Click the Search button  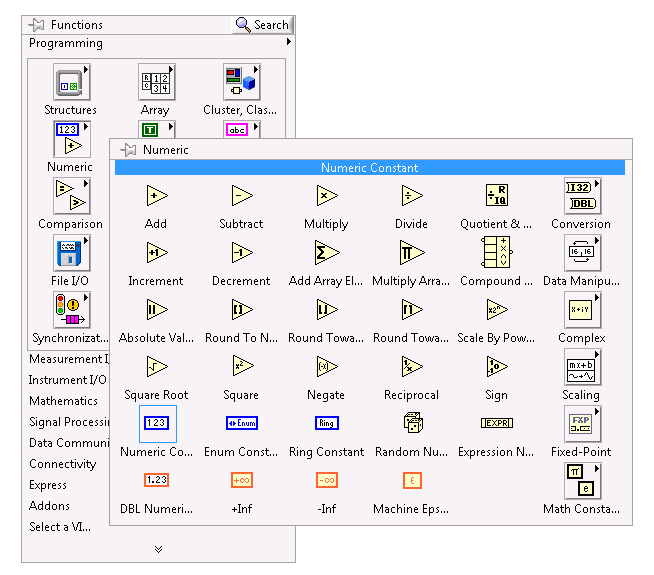click(x=262, y=25)
